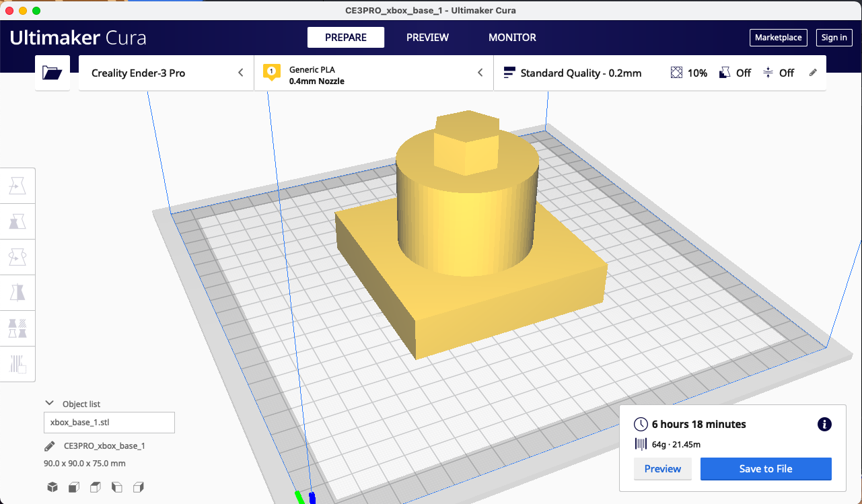Click the infill 10% icon
Image resolution: width=862 pixels, height=504 pixels.
pyautogui.click(x=677, y=73)
